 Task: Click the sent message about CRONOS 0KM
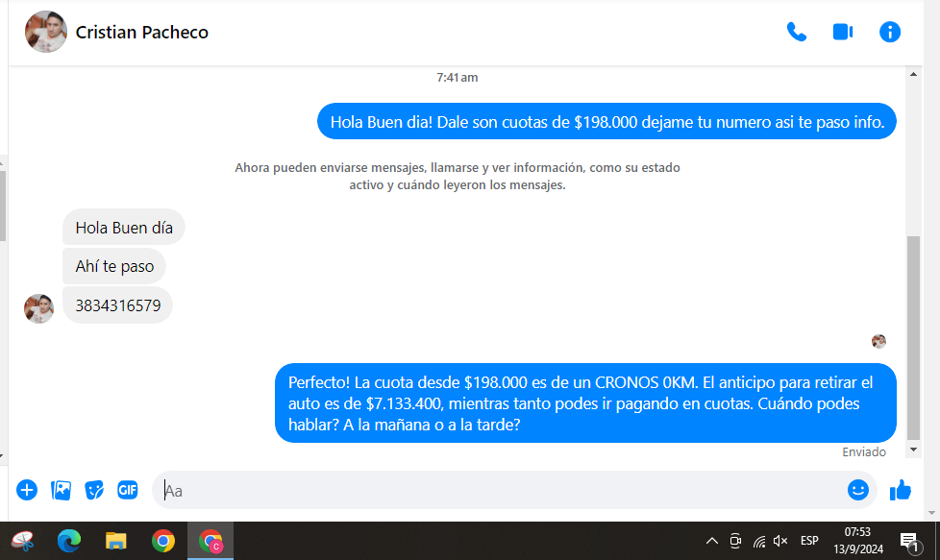click(x=585, y=403)
